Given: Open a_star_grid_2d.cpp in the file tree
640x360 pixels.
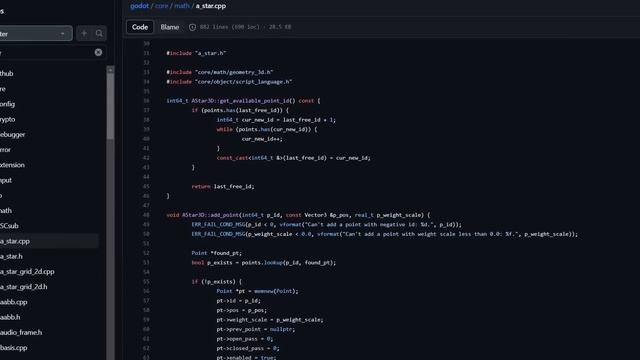Looking at the screenshot, I should point(27,271).
